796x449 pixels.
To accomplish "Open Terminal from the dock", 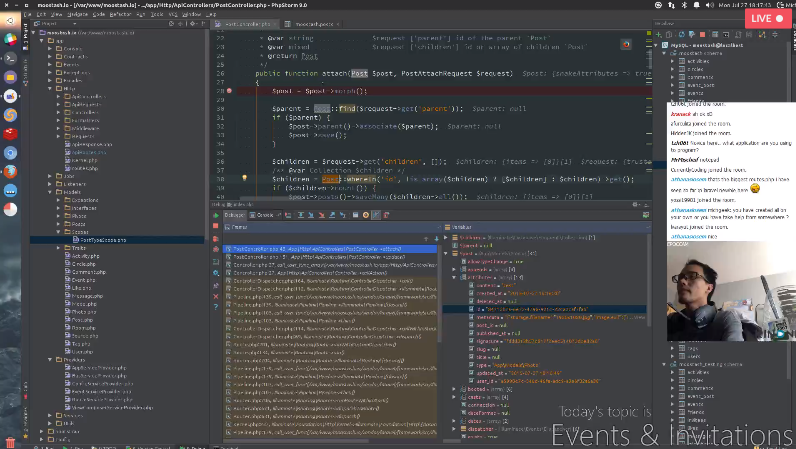I will [10, 58].
